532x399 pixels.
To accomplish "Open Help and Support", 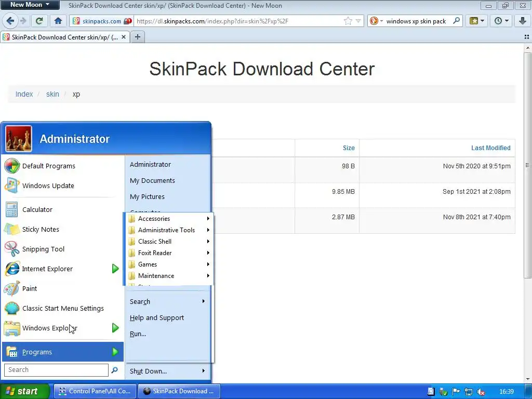I will tap(168, 317).
